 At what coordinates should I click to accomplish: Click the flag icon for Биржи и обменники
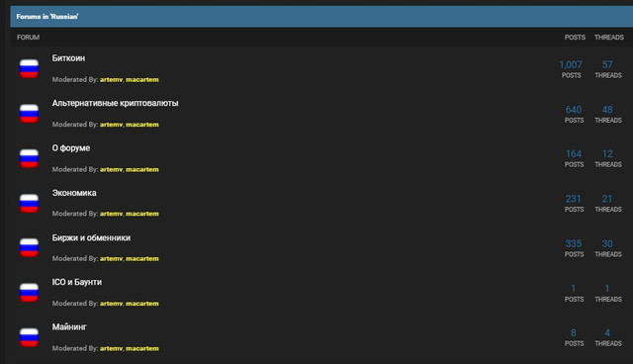pos(29,247)
